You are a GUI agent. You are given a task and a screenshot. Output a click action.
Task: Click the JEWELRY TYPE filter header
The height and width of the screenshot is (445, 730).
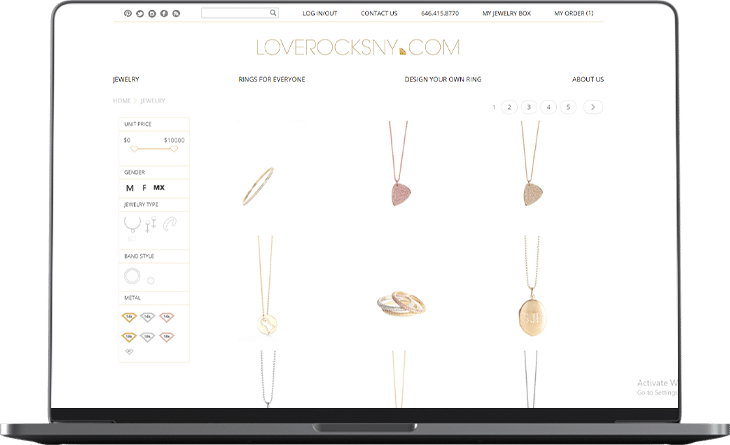(154, 205)
